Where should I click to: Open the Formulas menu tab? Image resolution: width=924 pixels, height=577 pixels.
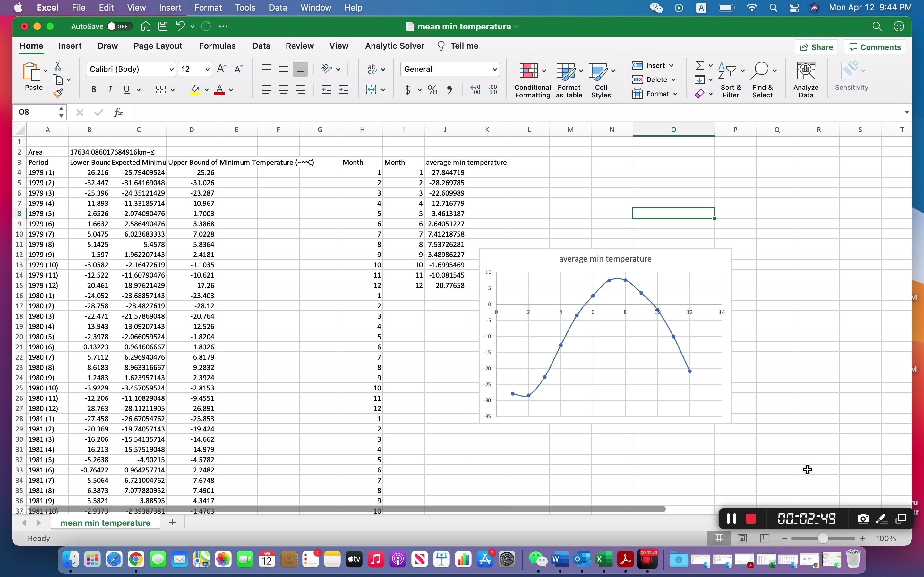[x=217, y=46]
